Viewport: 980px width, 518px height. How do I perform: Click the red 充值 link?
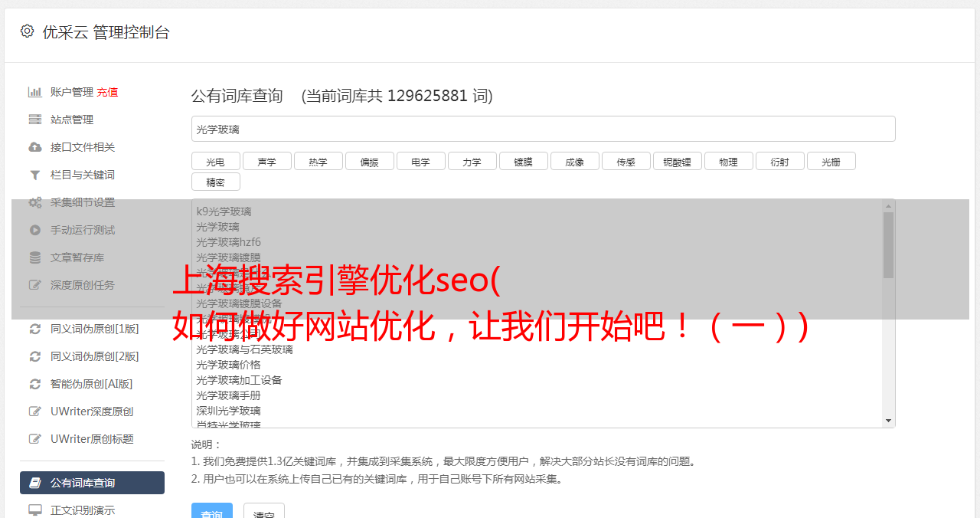click(107, 92)
